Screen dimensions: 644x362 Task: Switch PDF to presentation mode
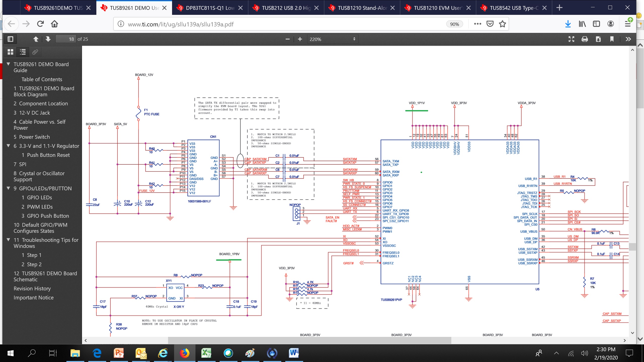571,39
